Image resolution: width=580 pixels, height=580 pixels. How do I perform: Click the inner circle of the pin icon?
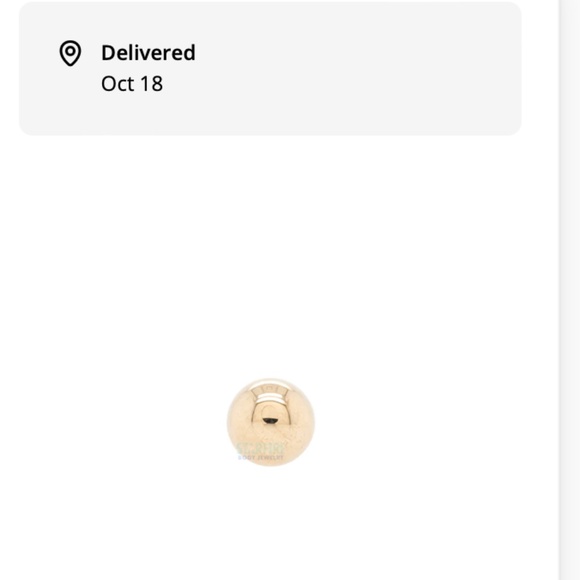pos(70,51)
